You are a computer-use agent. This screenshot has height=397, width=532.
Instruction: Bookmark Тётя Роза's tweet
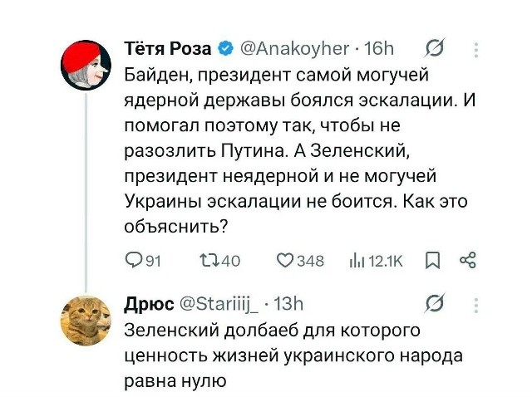[x=431, y=261]
